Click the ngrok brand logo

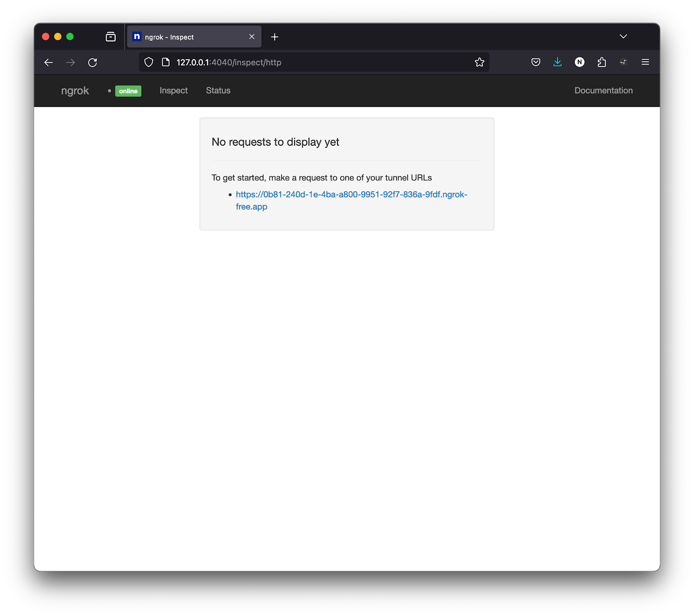coord(75,91)
